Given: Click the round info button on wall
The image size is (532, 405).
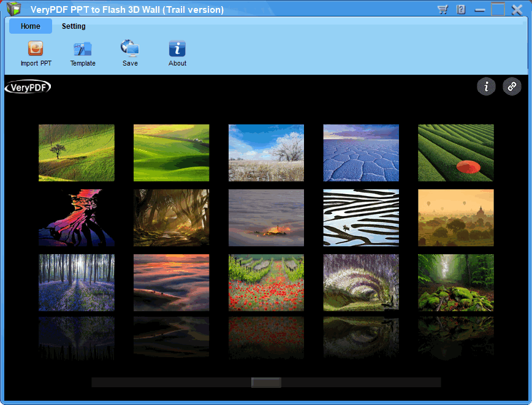Looking at the screenshot, I should point(486,86).
